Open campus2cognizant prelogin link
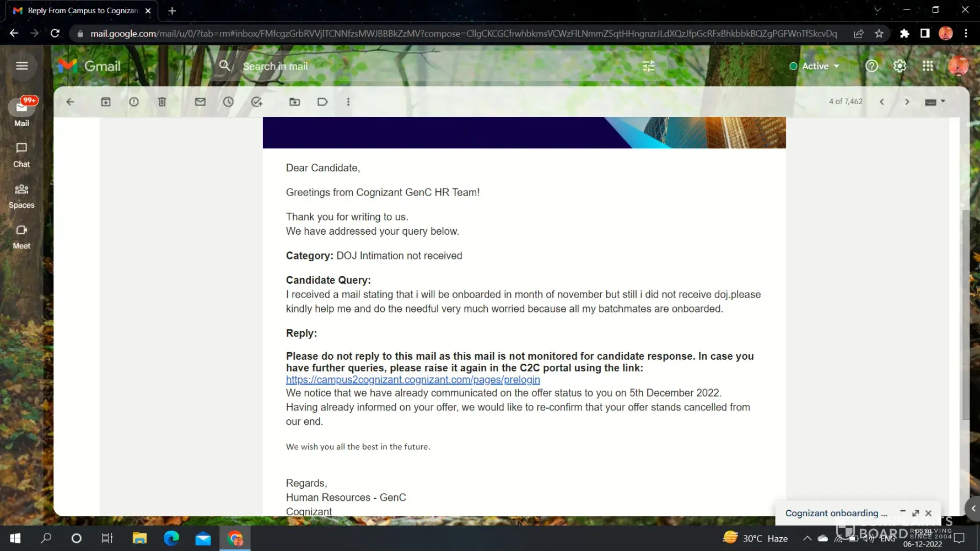980x551 pixels. coord(413,380)
